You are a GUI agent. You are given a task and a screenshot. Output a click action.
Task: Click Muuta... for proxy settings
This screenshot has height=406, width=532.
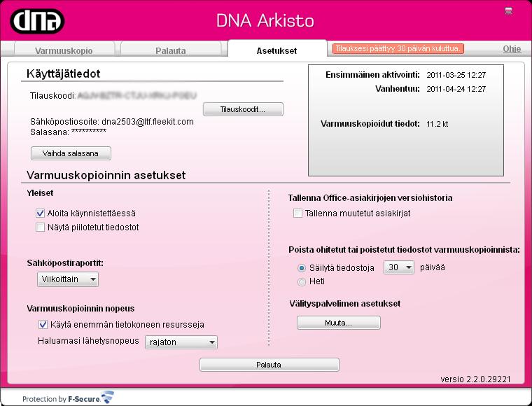(x=339, y=323)
